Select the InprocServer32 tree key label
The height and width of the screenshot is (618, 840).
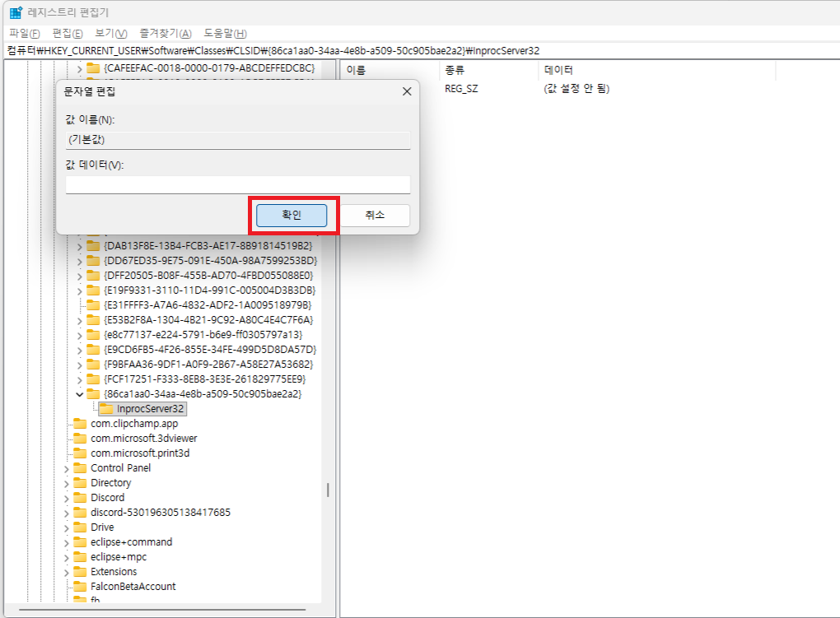150,409
